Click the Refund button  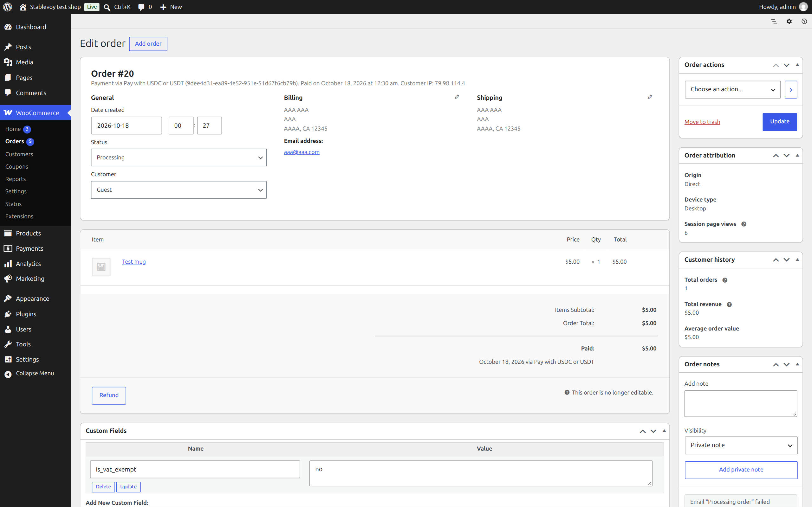[x=109, y=395]
